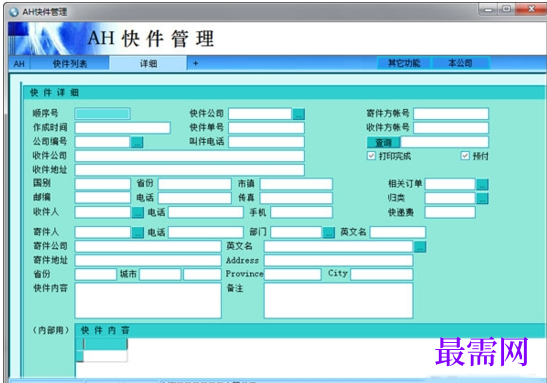The height and width of the screenshot is (383, 547).
Task: Click the 查询 button
Action: pyautogui.click(x=383, y=142)
